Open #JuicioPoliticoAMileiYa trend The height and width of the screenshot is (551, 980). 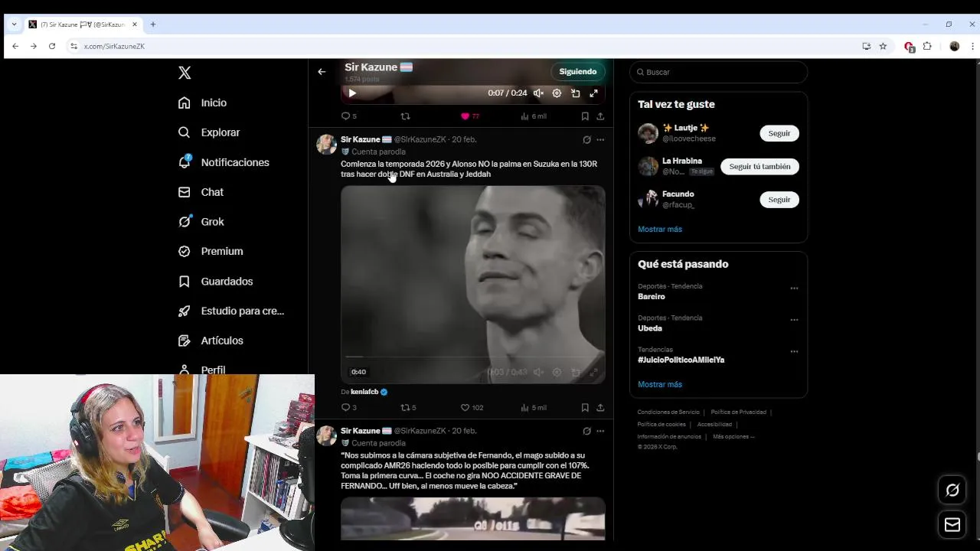(x=681, y=360)
